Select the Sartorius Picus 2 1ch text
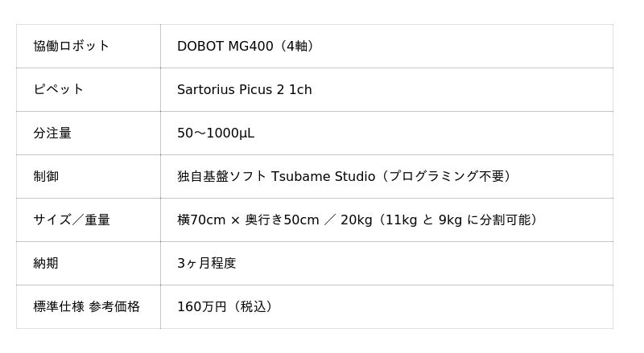This screenshot has width=644, height=353. (x=245, y=89)
